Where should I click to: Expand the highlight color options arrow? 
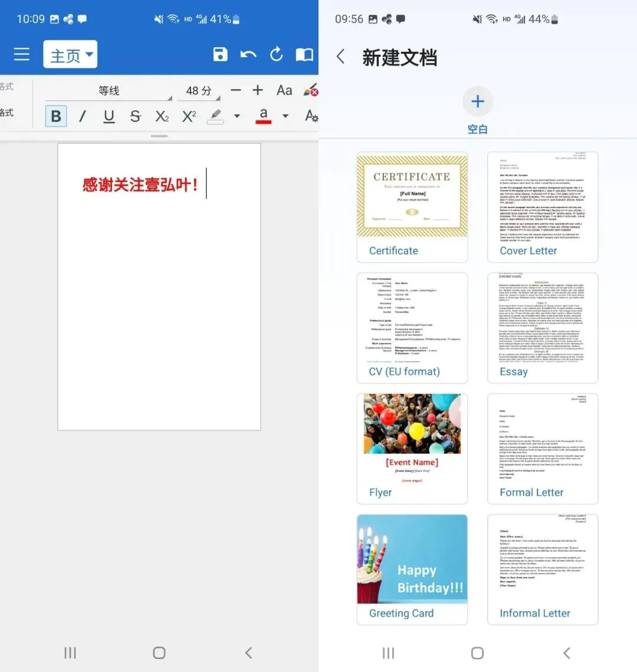(x=237, y=116)
